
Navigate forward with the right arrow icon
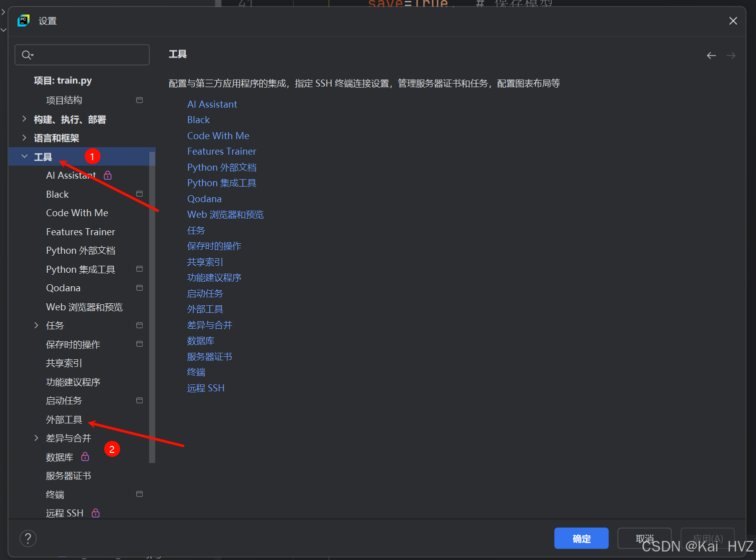click(731, 56)
